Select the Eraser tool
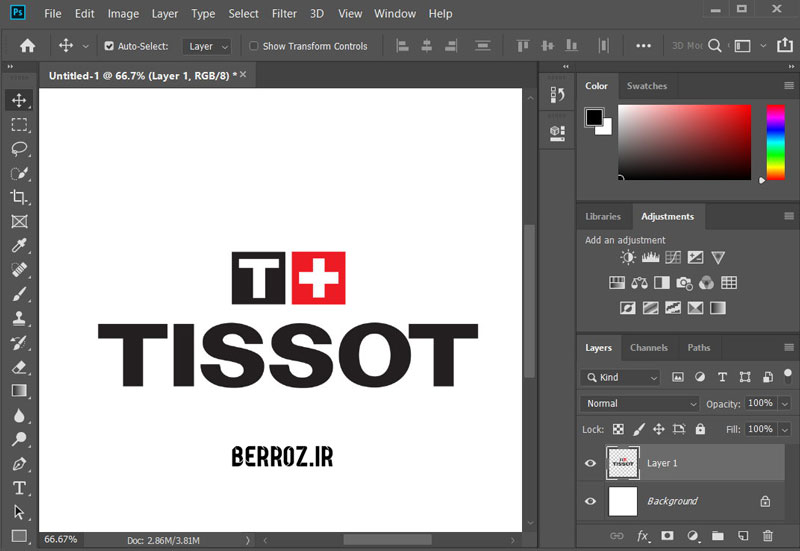Screen dimensions: 800x551 click(x=19, y=367)
